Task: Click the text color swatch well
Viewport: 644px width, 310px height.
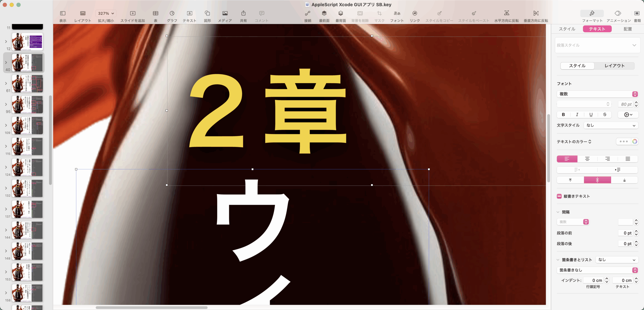Action: [624, 141]
